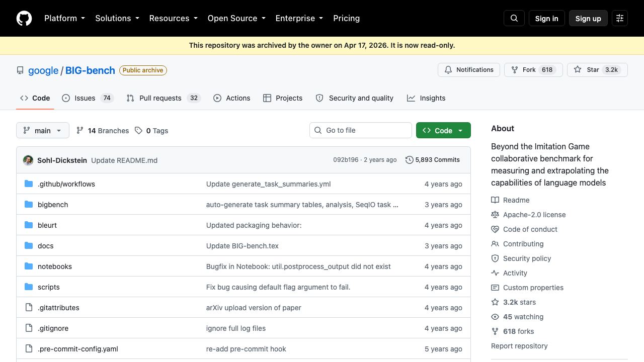The height and width of the screenshot is (362, 644).
Task: Open the Sohl-Dickstein author link
Action: point(62,160)
